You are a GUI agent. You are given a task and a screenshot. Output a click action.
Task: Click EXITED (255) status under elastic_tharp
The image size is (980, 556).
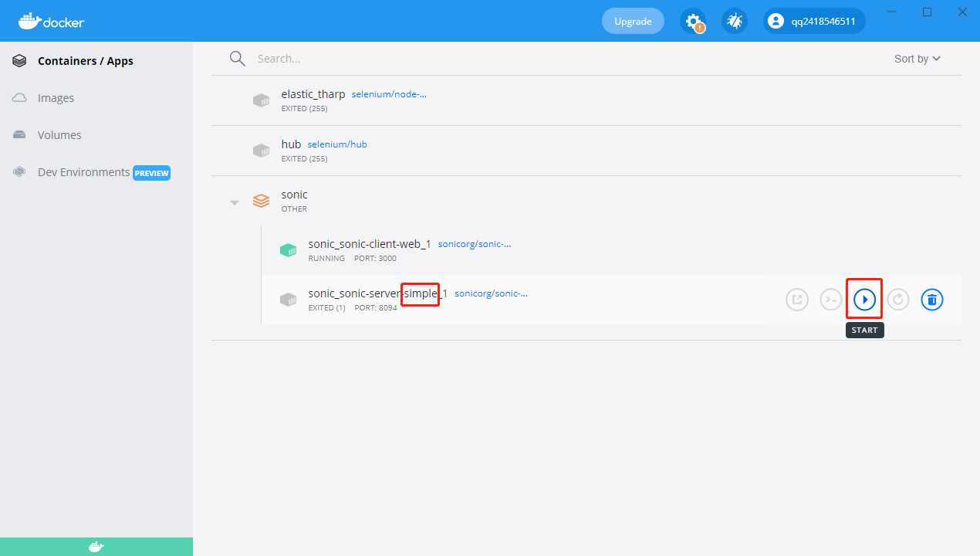pyautogui.click(x=304, y=109)
